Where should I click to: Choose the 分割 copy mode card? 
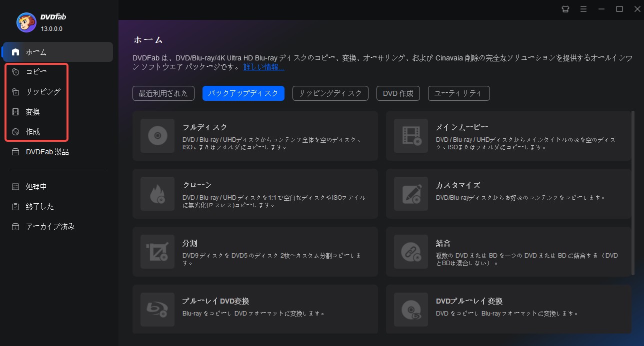coord(255,252)
